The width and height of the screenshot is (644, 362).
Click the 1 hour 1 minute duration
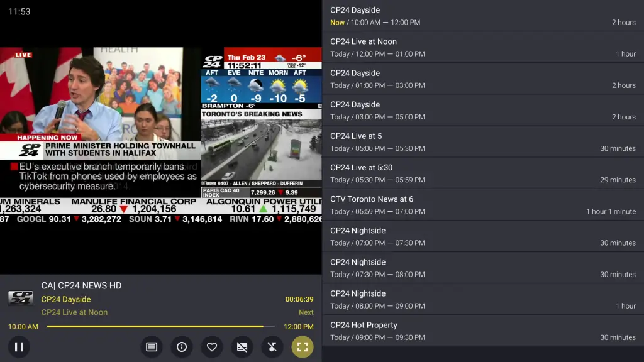[611, 211]
